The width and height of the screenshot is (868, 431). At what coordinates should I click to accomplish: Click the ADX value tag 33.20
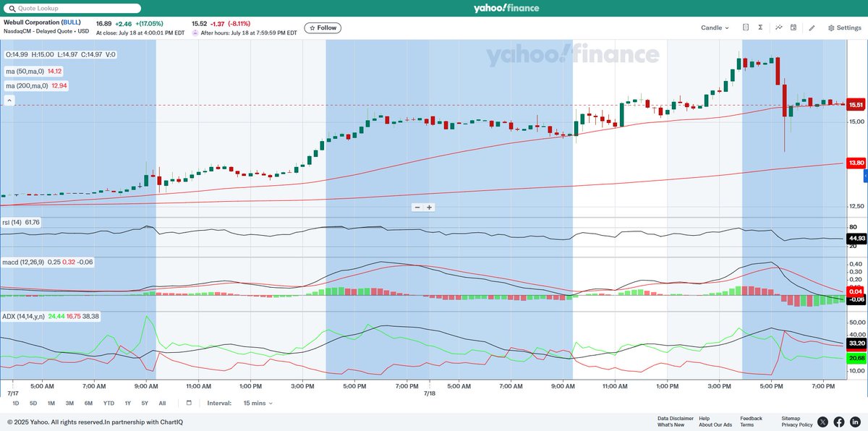(x=856, y=343)
